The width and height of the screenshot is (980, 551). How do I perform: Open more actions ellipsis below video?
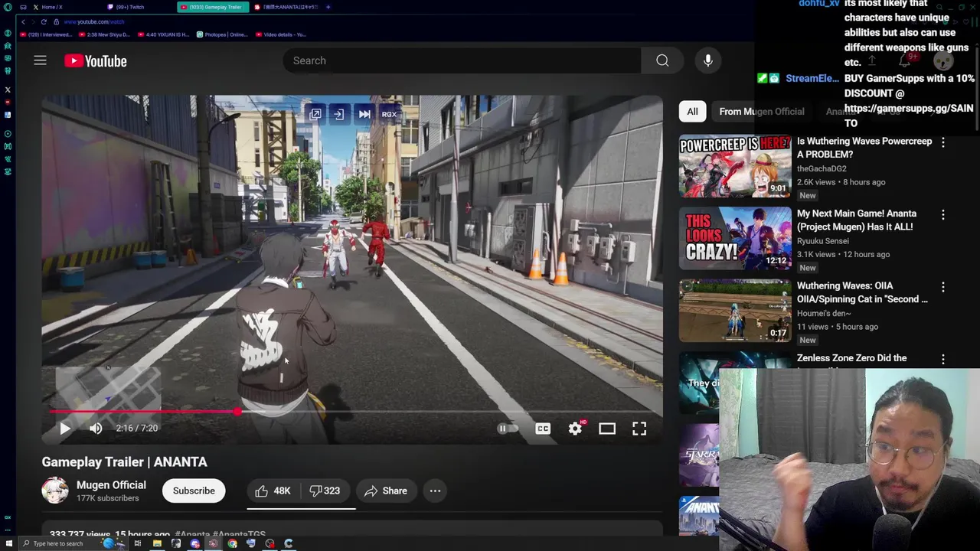(x=435, y=491)
